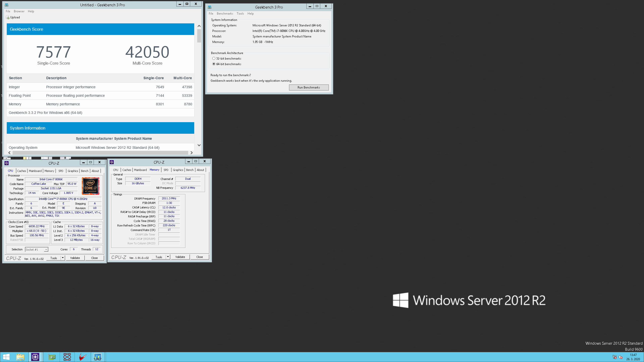Open the red checkmark taskbar app
The image size is (644, 362).
pos(83,357)
